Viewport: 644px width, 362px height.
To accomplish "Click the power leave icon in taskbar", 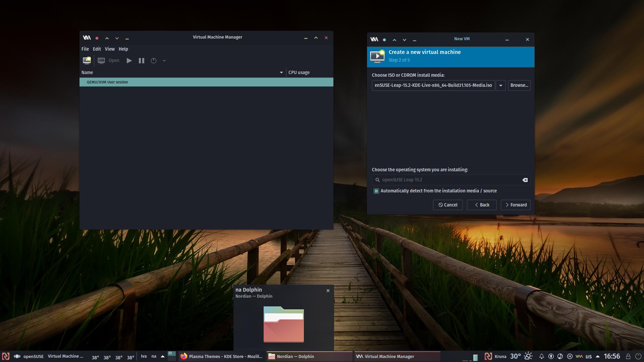I will pos(638,356).
